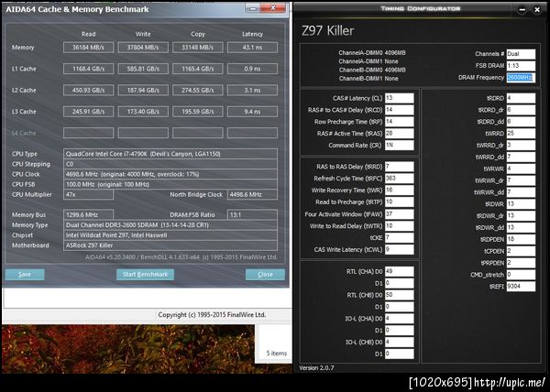
Task: Click RAS# to CAS# Delay (tRCD) field
Action: (x=399, y=110)
